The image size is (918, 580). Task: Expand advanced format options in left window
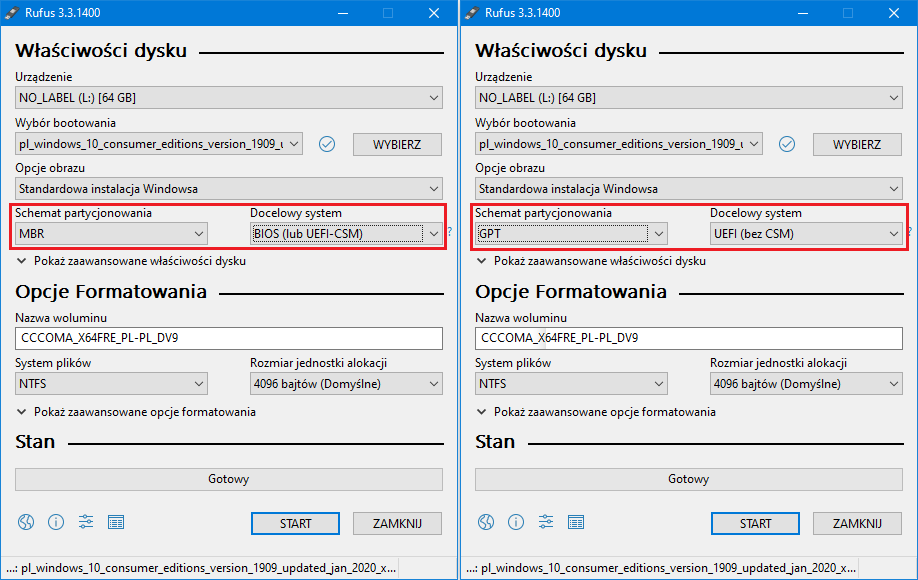pyautogui.click(x=136, y=412)
